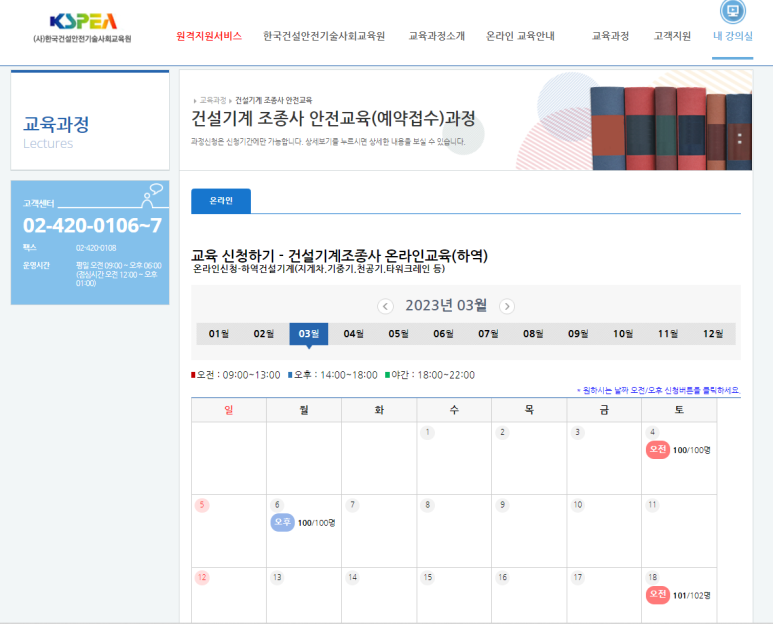Open 교육과정 top menu item

click(610, 36)
